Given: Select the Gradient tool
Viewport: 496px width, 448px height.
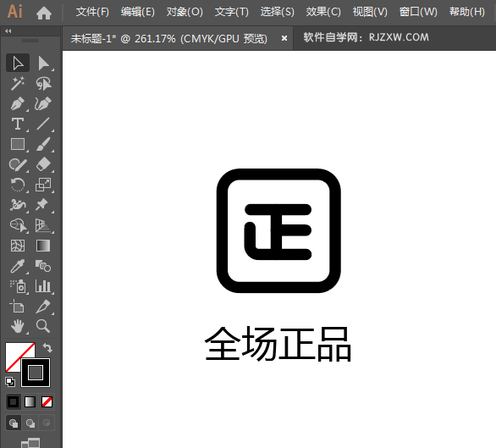Looking at the screenshot, I should point(43,246).
